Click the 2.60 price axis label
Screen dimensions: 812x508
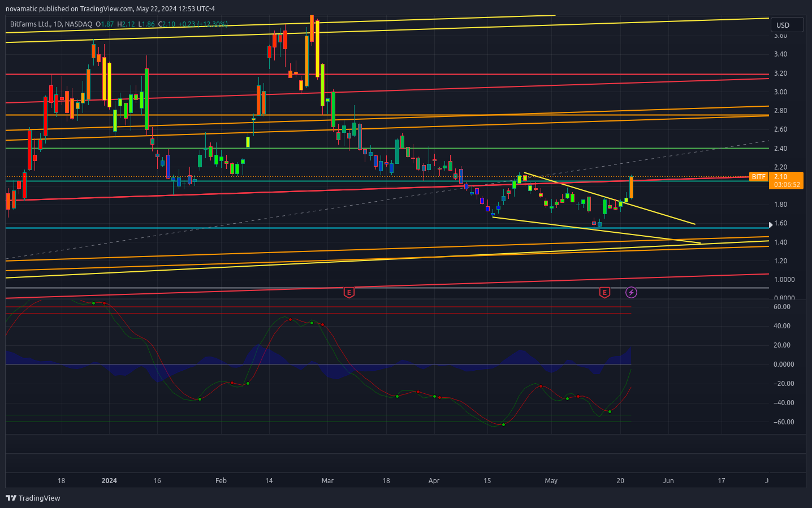780,129
